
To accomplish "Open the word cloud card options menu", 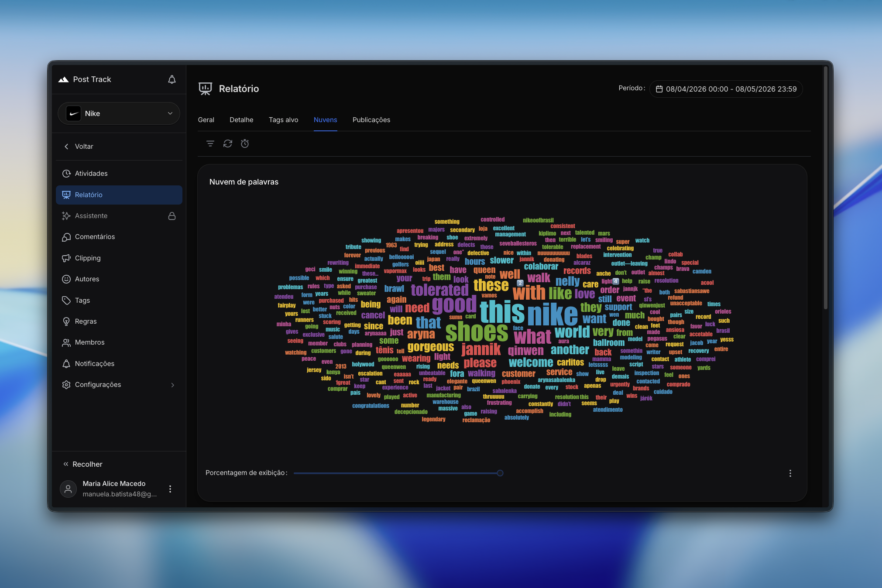I will click(x=790, y=473).
